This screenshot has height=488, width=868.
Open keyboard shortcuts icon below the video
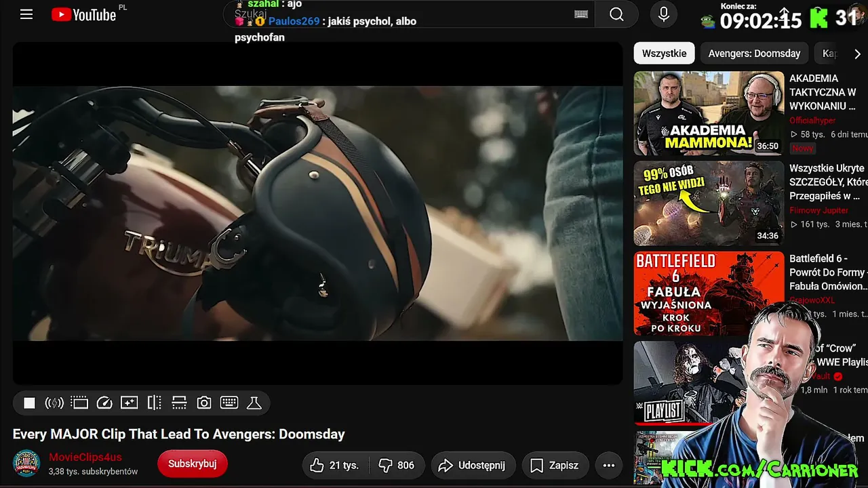229,403
